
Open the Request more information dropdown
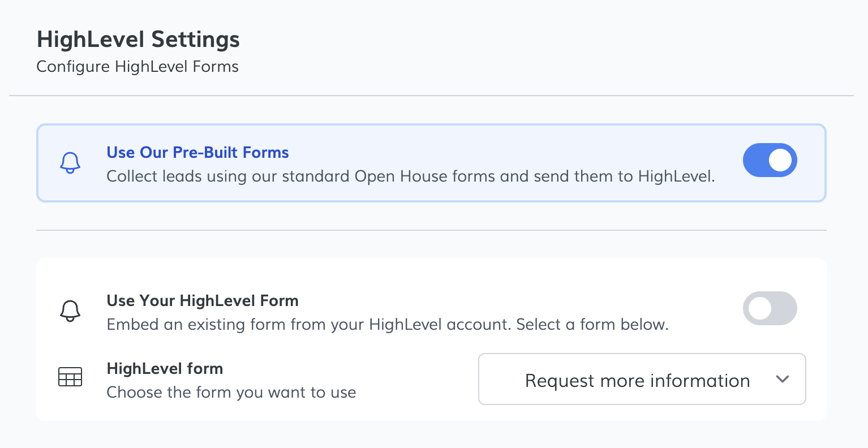[637, 380]
